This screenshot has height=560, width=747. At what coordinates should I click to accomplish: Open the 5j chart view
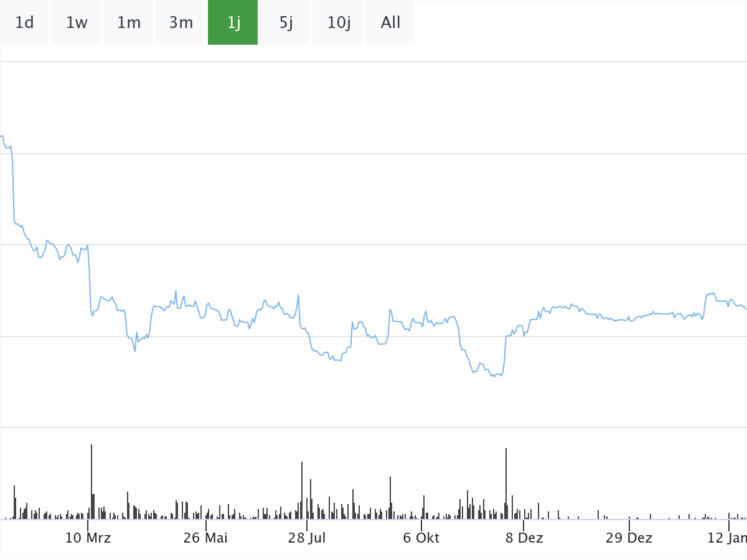[286, 23]
